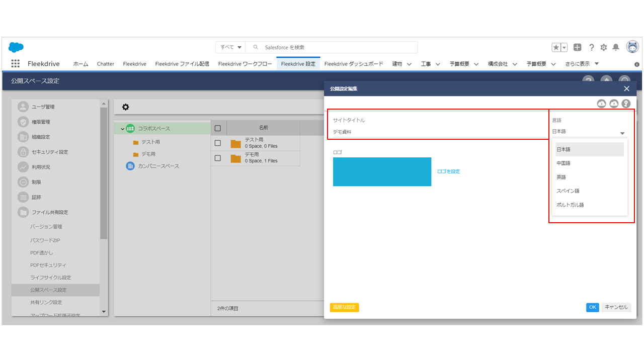Click the ロゴを設定 link
The width and height of the screenshot is (644, 362).
(x=448, y=171)
